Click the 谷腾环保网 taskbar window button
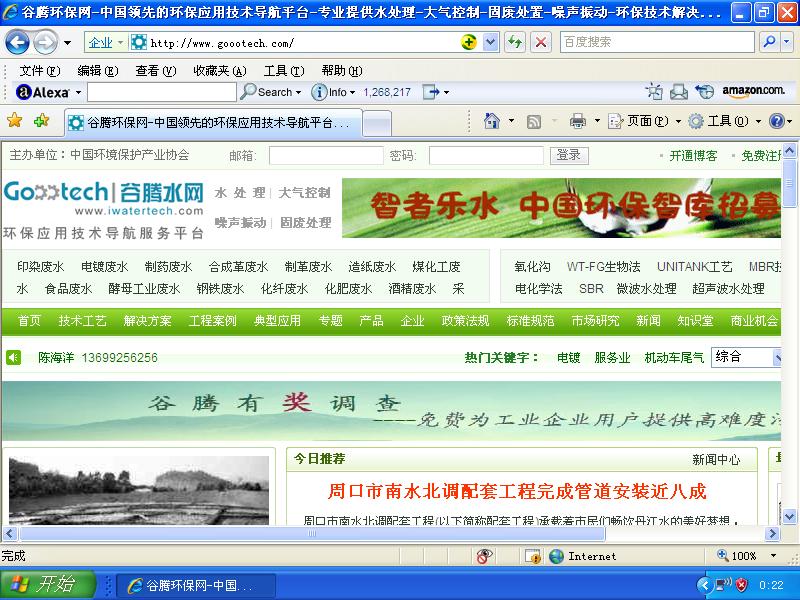The width and height of the screenshot is (800, 600). coord(197,585)
